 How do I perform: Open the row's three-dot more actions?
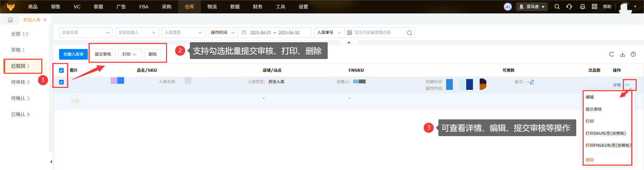(x=627, y=85)
